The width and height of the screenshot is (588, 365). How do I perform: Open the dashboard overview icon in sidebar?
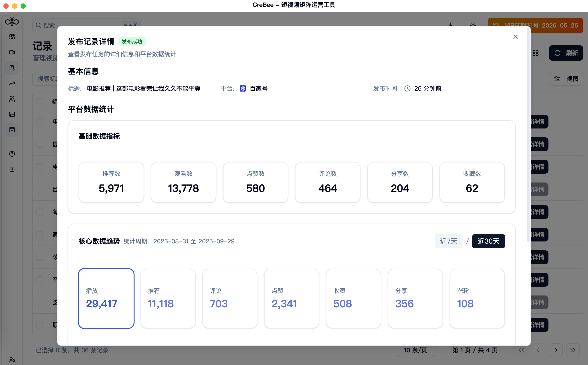(12, 37)
